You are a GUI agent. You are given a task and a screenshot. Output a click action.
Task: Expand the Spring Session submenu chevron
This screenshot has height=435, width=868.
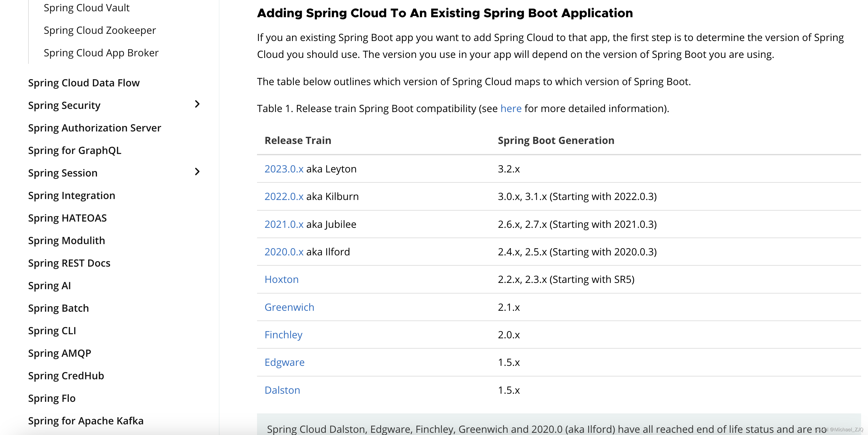[x=197, y=172]
